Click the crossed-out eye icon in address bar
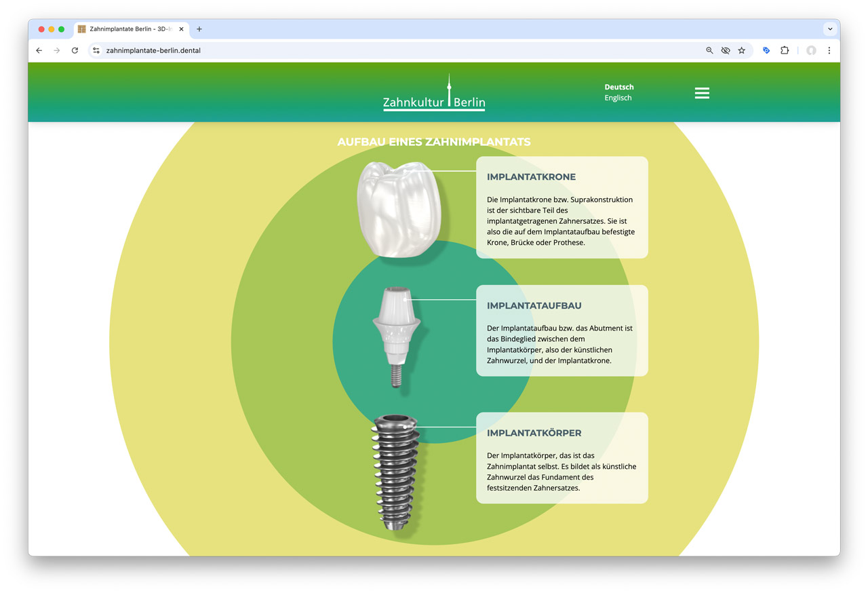 pyautogui.click(x=726, y=50)
